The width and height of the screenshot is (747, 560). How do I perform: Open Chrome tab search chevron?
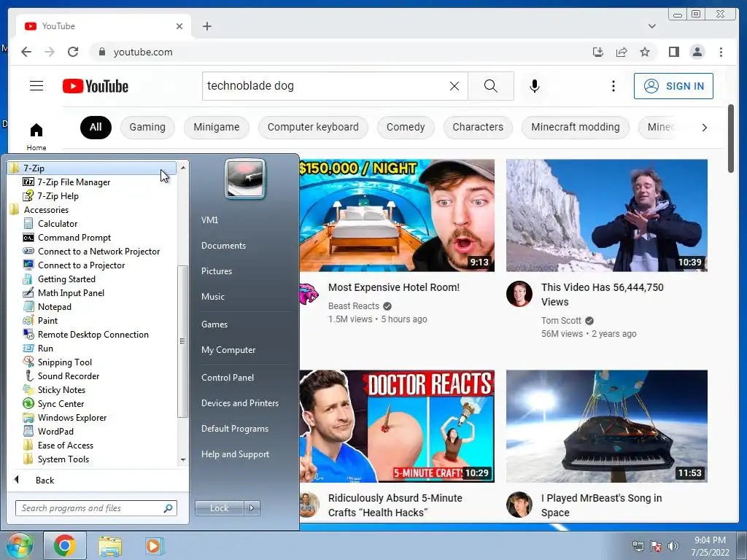click(651, 26)
